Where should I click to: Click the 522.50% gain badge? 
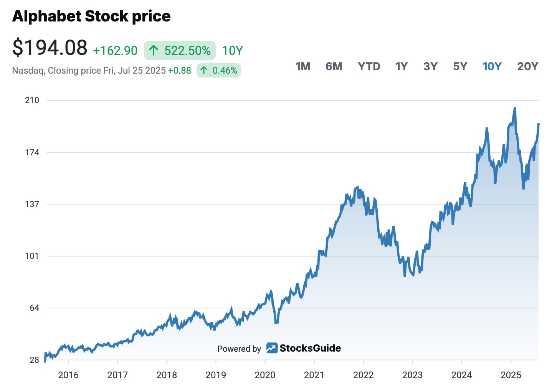(180, 50)
